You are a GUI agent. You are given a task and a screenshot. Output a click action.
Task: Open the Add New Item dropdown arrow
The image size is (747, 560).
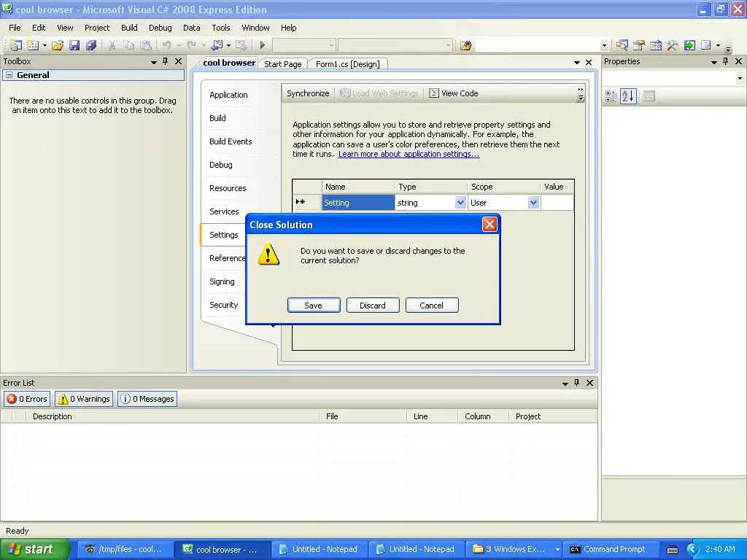[x=44, y=45]
